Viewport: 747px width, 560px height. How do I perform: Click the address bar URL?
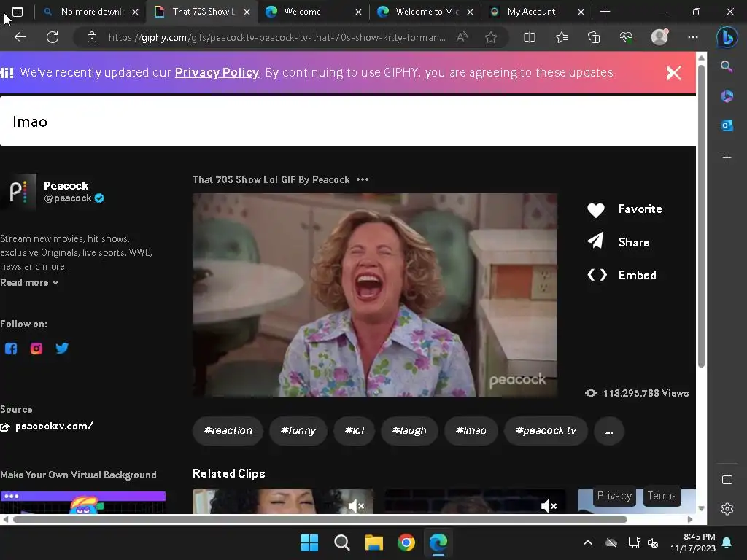(x=276, y=37)
